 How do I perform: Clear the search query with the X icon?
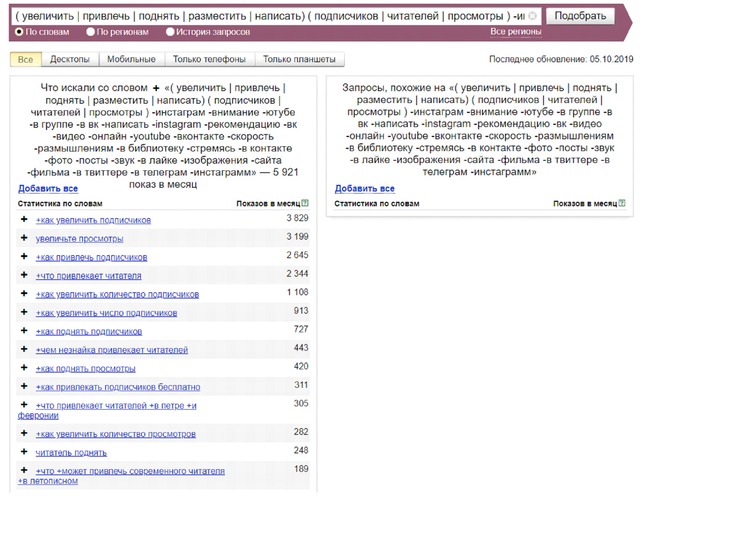(x=532, y=16)
